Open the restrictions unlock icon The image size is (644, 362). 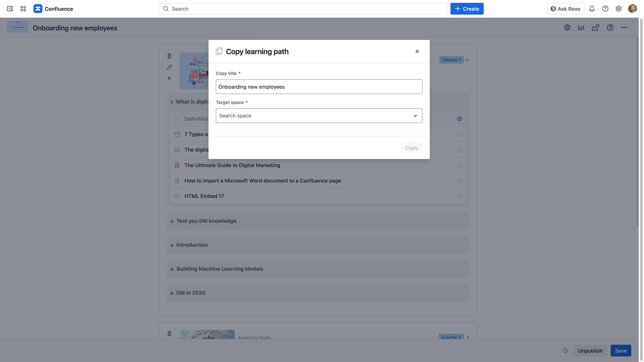click(x=596, y=27)
